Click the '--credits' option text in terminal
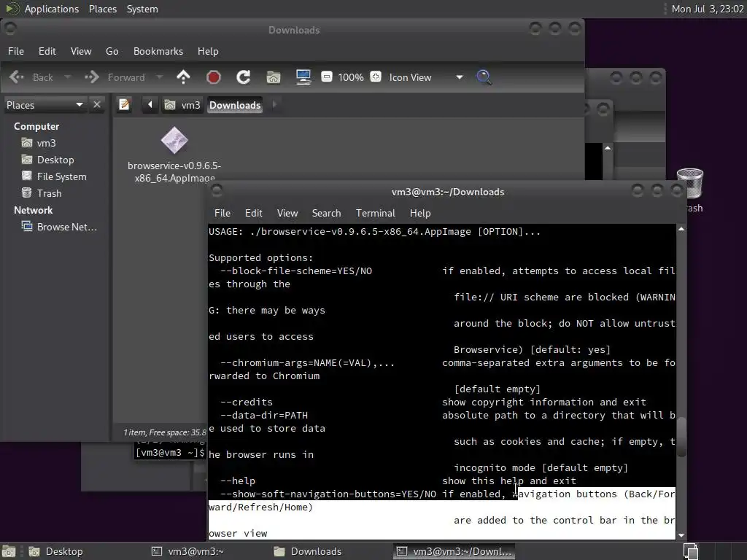 pos(247,402)
